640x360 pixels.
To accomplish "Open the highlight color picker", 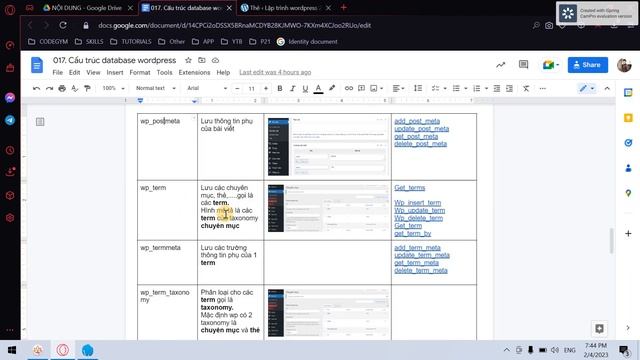I will pos(332,88).
